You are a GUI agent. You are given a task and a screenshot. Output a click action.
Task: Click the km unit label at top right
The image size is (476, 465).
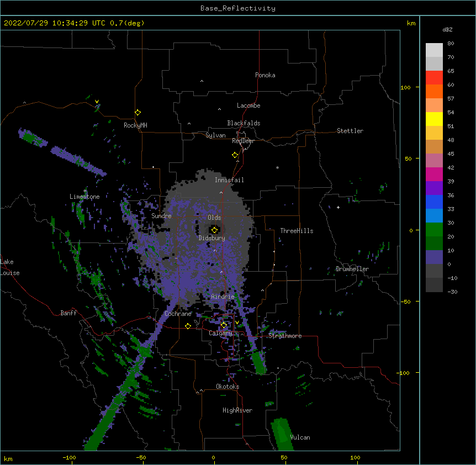coord(411,23)
